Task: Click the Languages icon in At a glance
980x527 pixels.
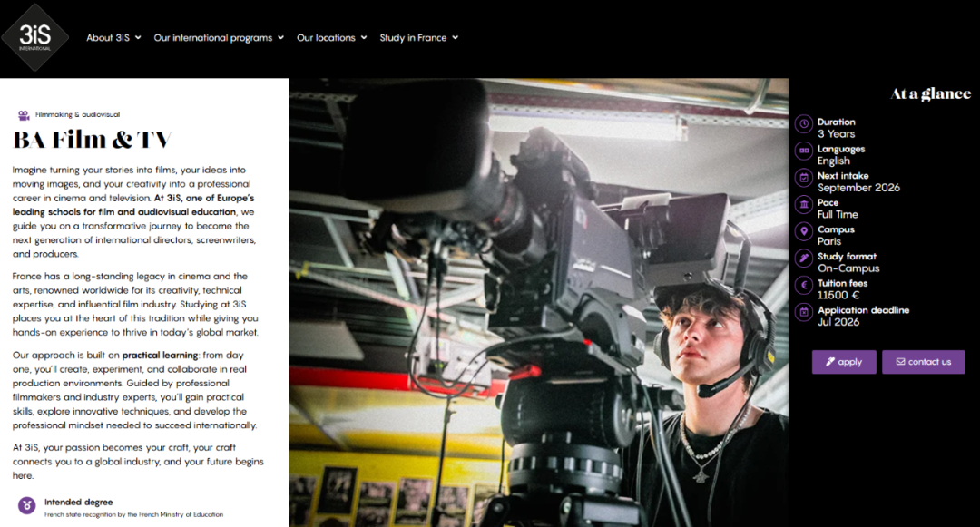Action: click(803, 151)
